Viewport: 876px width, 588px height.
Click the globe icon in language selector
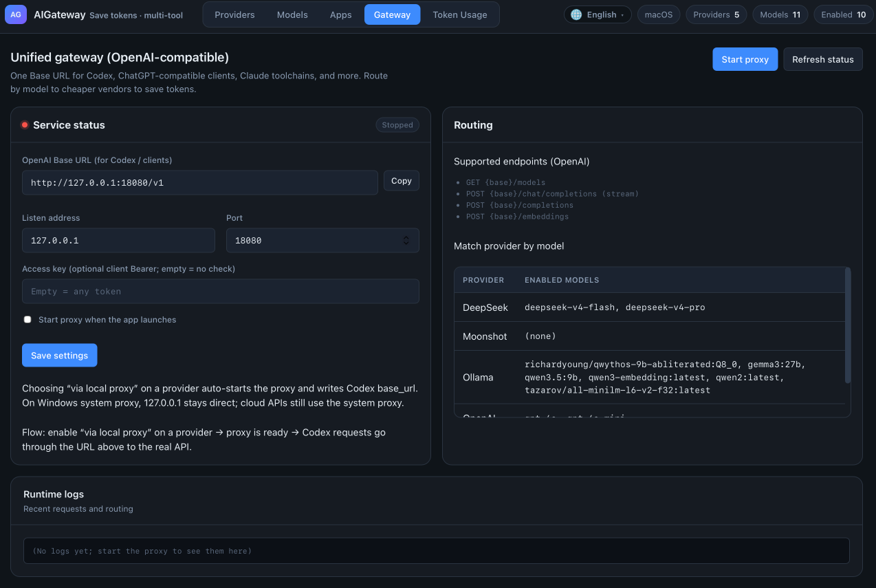pos(576,14)
